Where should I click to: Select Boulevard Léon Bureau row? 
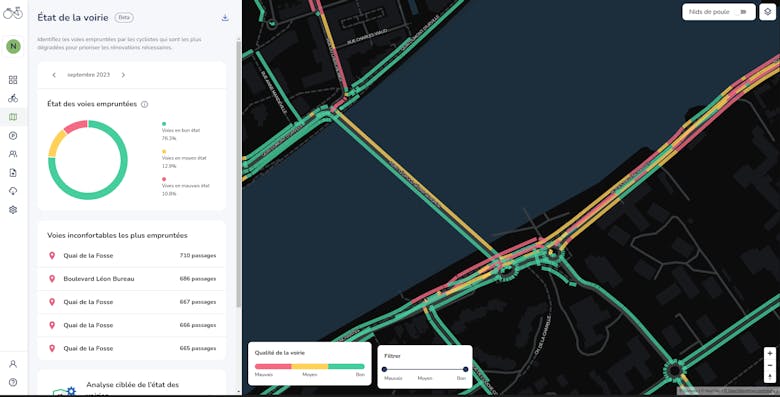132,279
